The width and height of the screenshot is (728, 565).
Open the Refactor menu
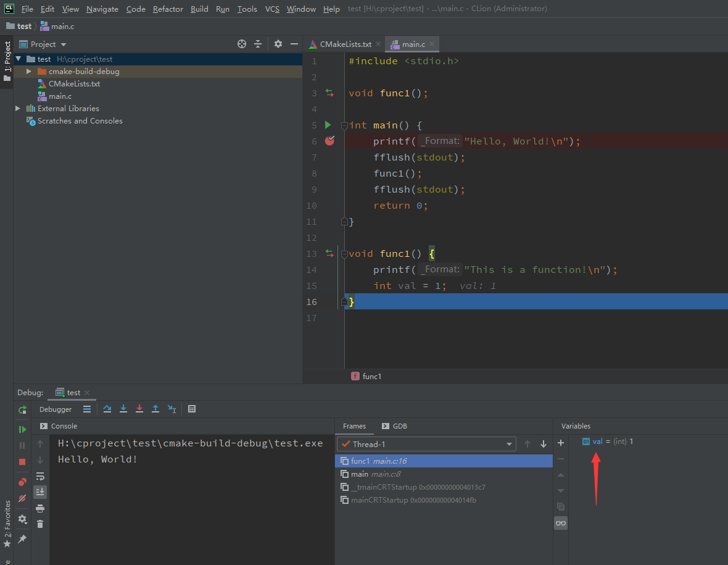point(168,9)
